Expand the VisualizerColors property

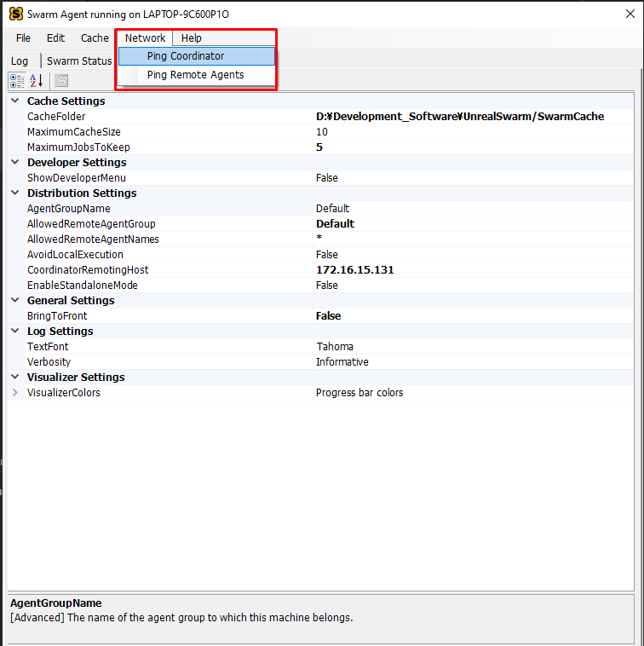pyautogui.click(x=15, y=393)
